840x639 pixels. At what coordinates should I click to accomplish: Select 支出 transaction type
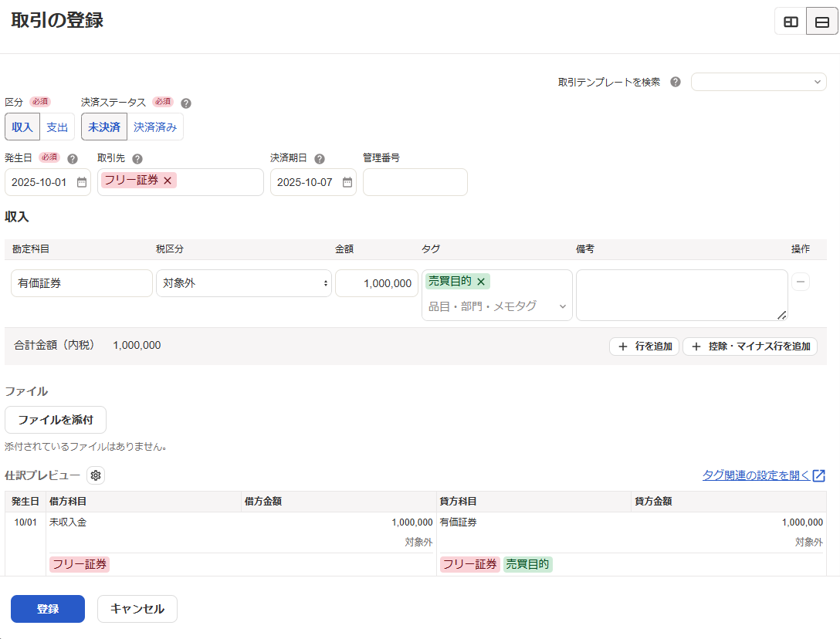point(57,127)
